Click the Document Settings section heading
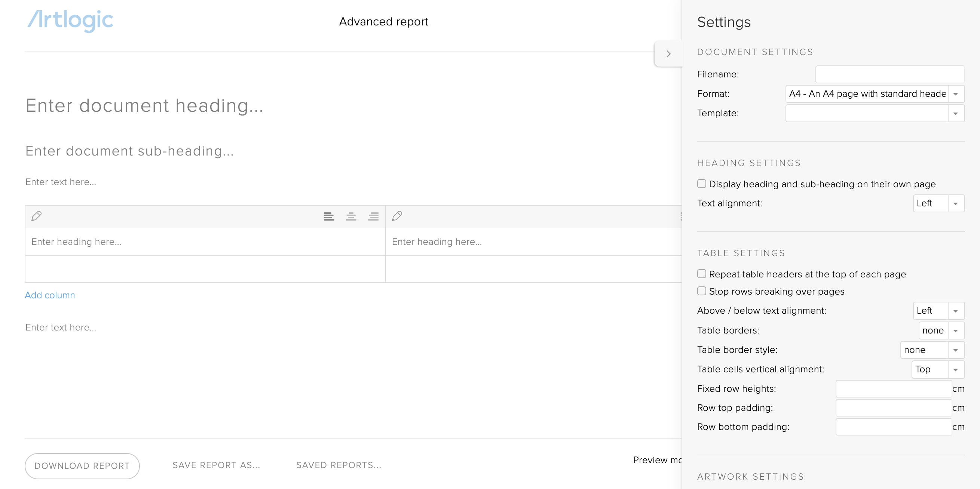 point(755,52)
